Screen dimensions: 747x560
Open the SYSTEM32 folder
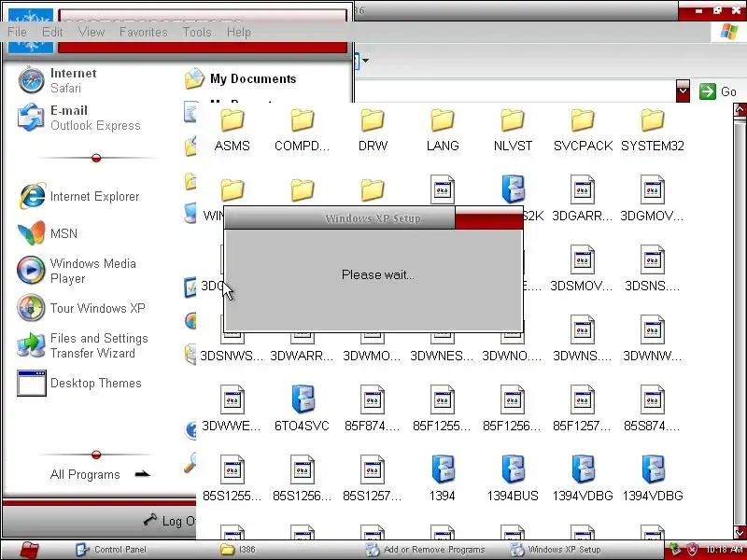coord(653,130)
